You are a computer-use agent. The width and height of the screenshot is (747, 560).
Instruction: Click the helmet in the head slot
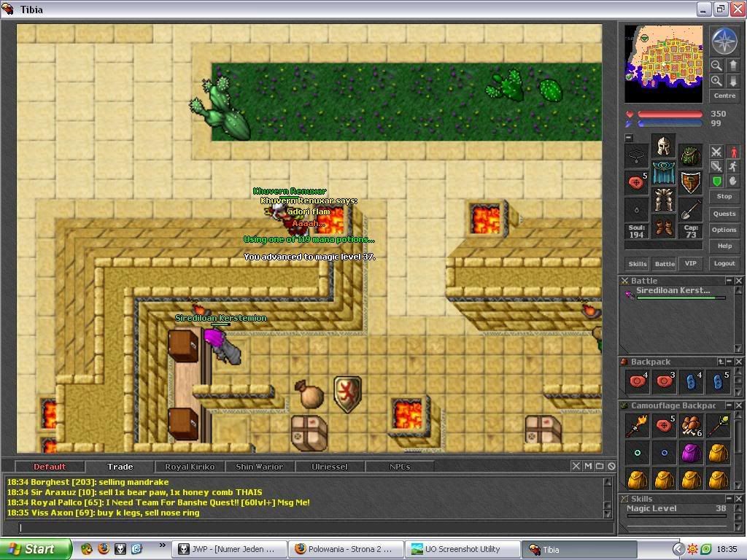click(663, 147)
